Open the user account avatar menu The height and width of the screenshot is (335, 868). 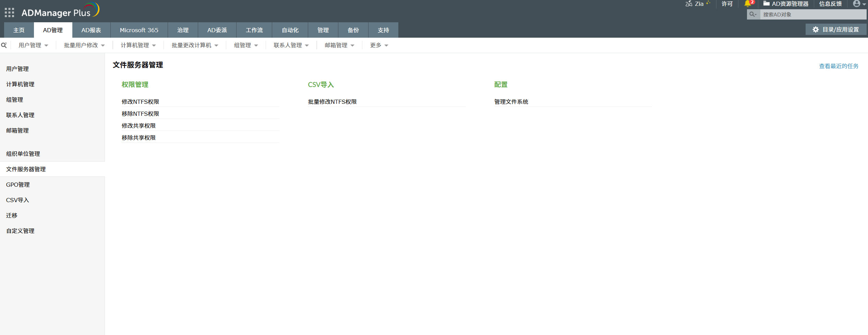click(857, 4)
